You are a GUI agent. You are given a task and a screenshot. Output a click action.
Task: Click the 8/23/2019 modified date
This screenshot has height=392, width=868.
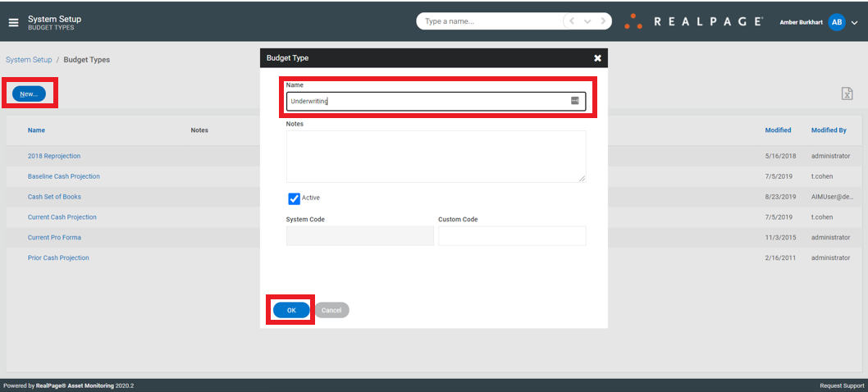click(x=780, y=197)
